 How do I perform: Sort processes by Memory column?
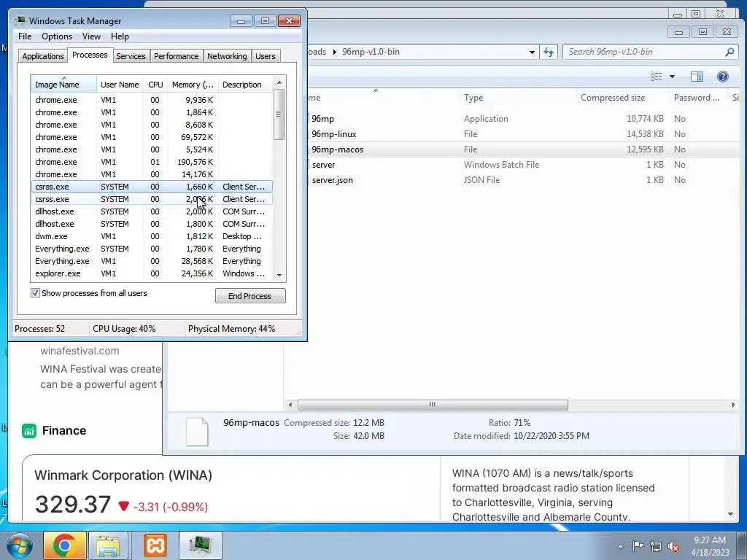tap(193, 85)
